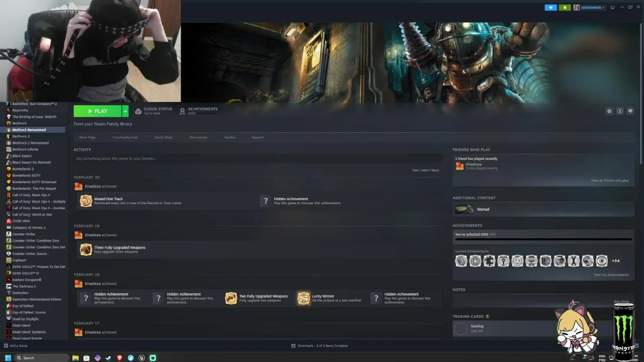Click the Add a Game plus icon
The width and height of the screenshot is (644, 362).
click(6, 345)
